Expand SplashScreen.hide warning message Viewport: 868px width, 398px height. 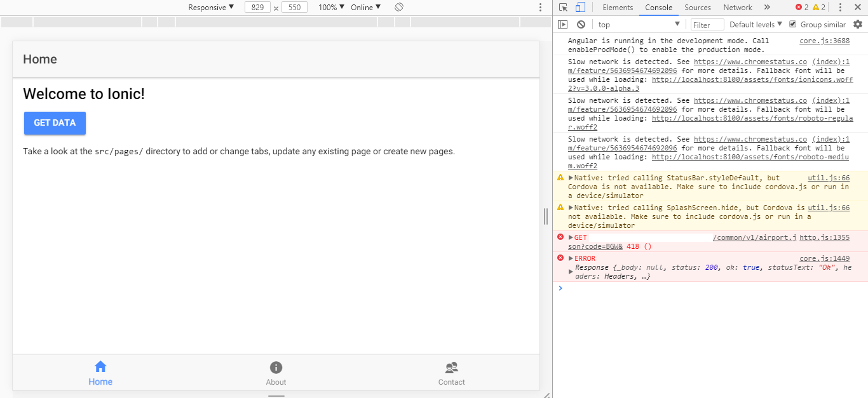pyautogui.click(x=571, y=208)
